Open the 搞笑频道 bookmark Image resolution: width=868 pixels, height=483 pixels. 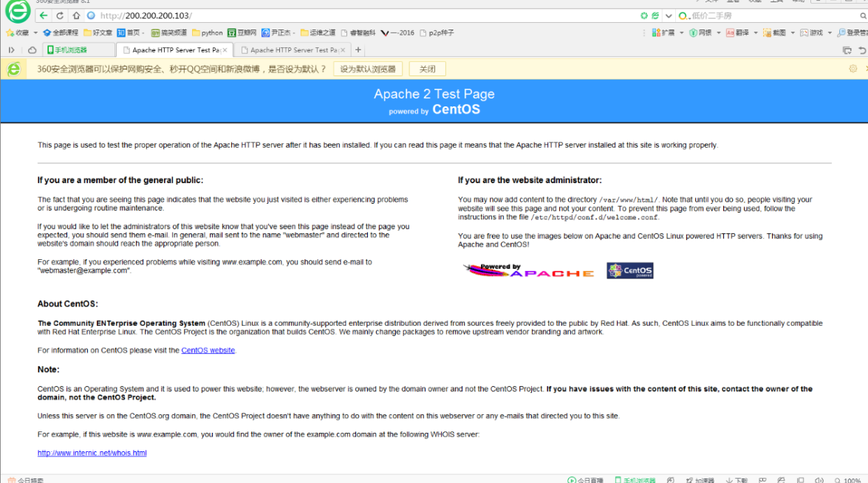169,32
